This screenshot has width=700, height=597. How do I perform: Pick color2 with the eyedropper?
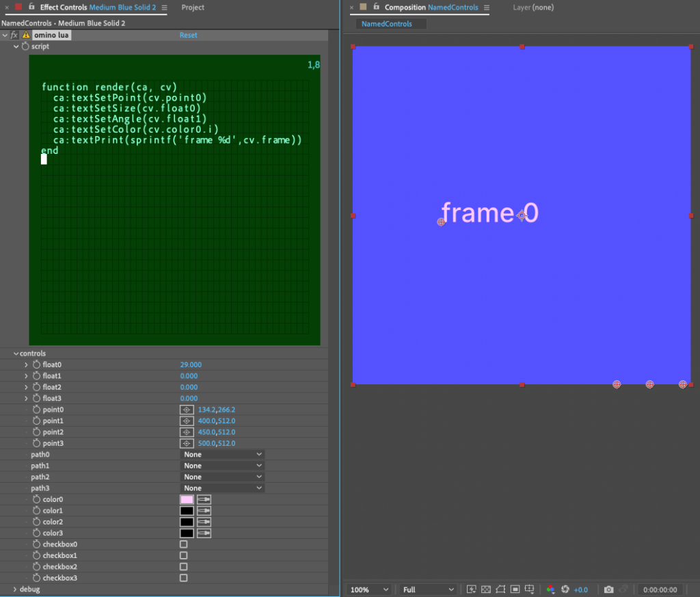click(x=204, y=522)
